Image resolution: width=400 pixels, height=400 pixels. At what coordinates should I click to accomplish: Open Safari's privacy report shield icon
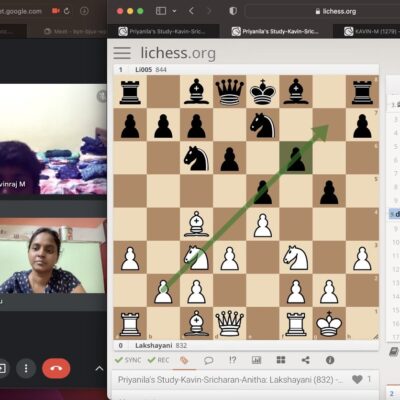coord(233,11)
